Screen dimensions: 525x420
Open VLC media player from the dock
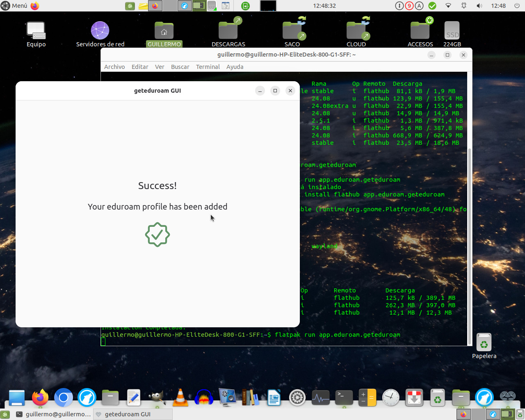coord(180,397)
